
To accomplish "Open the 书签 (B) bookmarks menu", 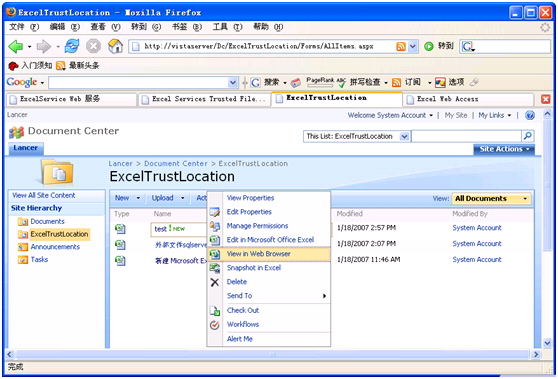I will tap(187, 27).
